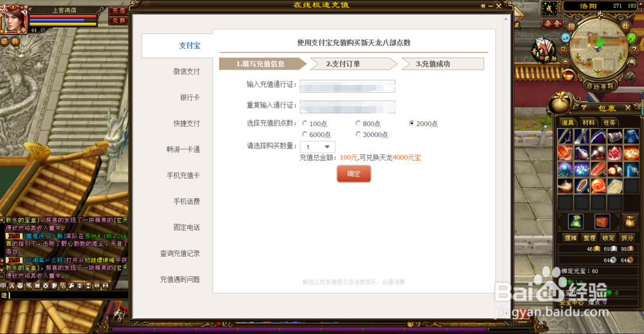Select the golden teapot lamp item in the bag
644x334 pixels.
[x=565, y=185]
